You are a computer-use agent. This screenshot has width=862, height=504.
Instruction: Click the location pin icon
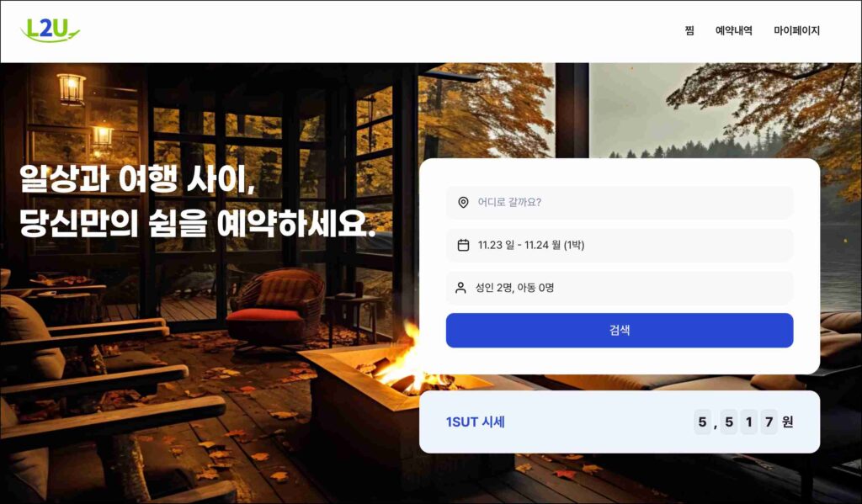pyautogui.click(x=464, y=202)
